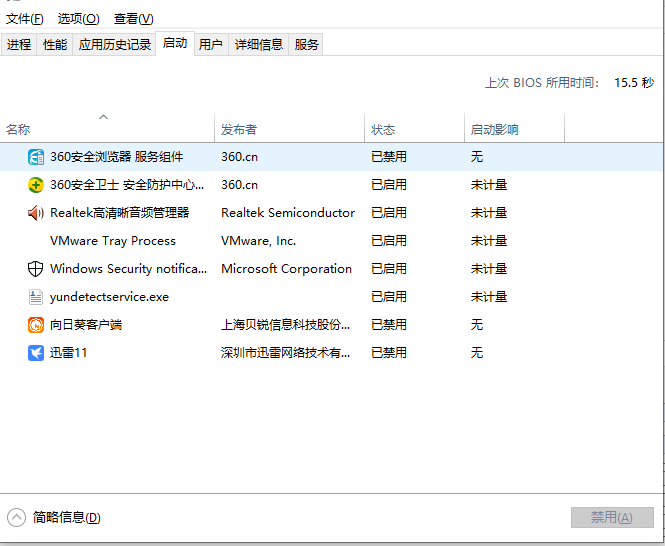Click the 迅雷11 blue bird icon
The width and height of the screenshot is (665, 546).
36,353
